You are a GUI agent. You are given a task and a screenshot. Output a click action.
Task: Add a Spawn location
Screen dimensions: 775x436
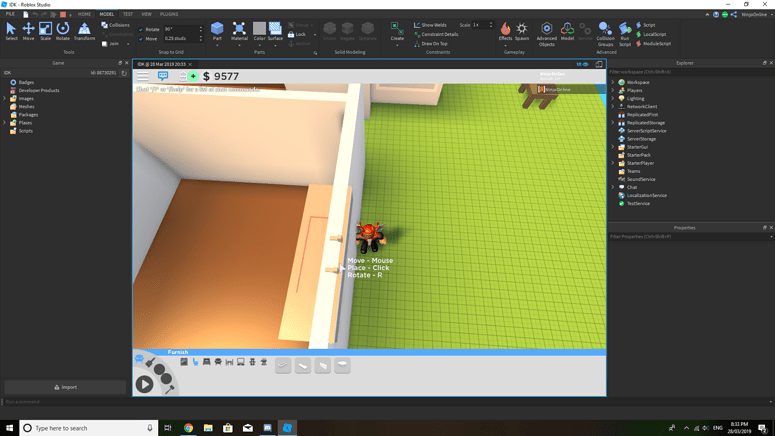pyautogui.click(x=522, y=31)
